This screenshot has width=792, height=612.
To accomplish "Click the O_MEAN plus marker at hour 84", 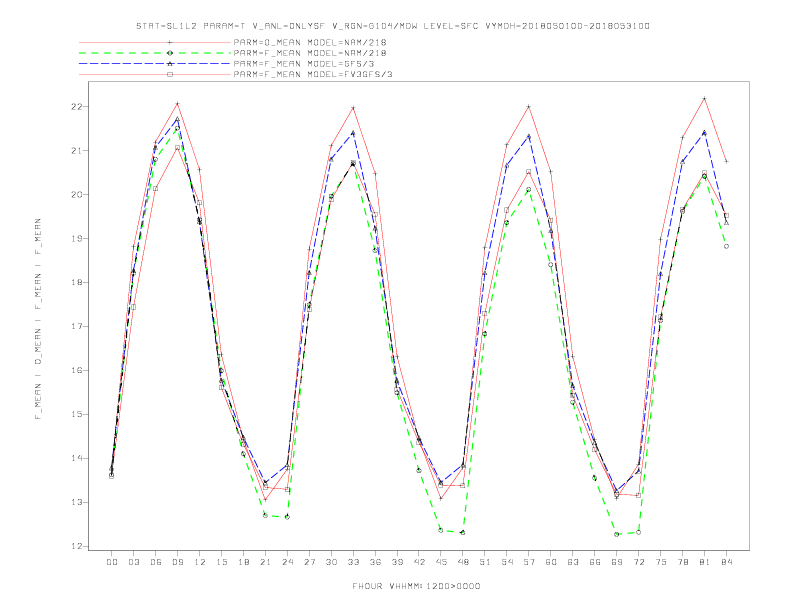I will click(727, 162).
